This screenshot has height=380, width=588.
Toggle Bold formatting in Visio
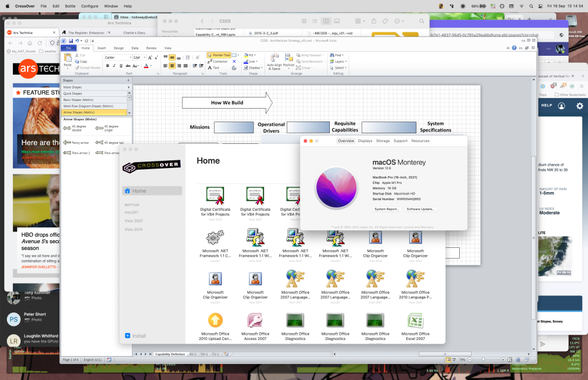click(x=108, y=66)
